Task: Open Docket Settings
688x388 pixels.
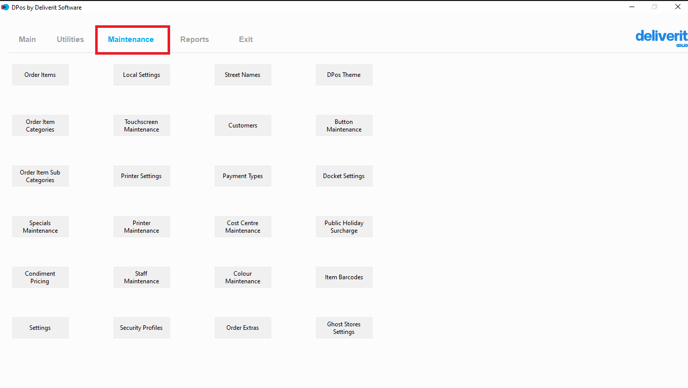Action: (x=344, y=176)
